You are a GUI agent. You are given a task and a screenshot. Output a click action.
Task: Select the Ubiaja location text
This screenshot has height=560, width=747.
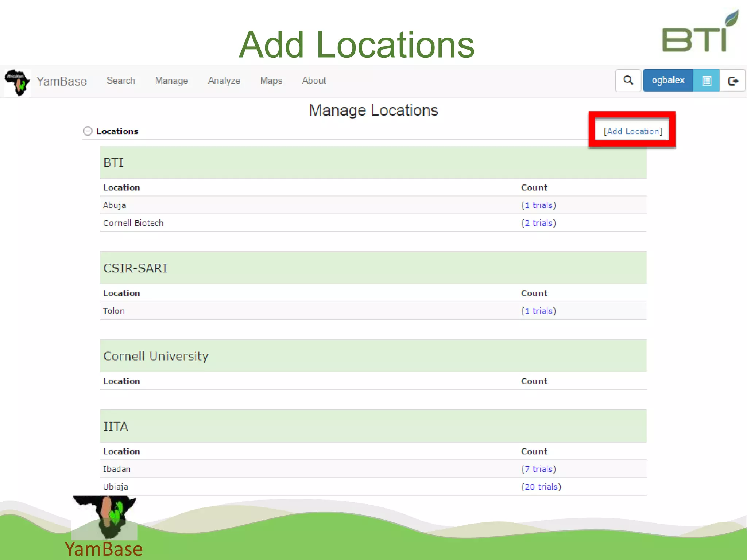[x=116, y=487]
